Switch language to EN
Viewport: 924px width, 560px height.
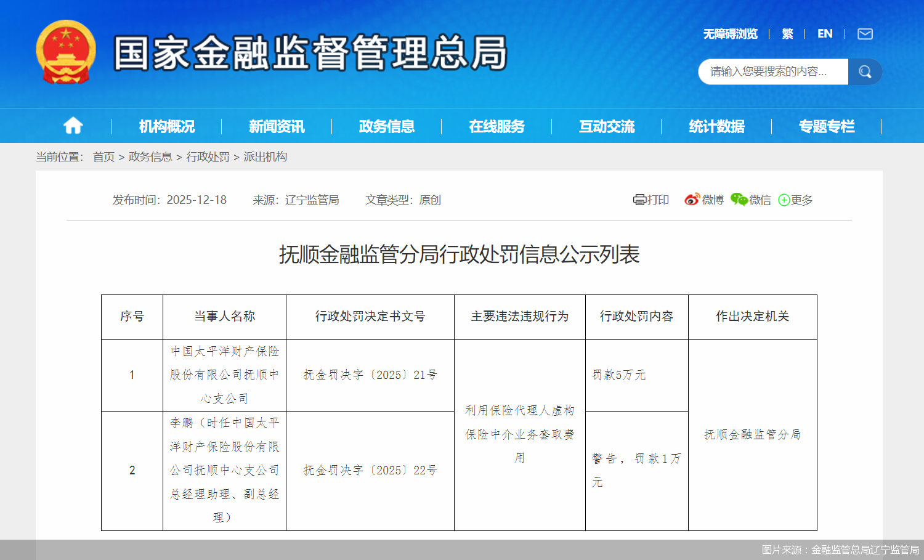pos(825,33)
